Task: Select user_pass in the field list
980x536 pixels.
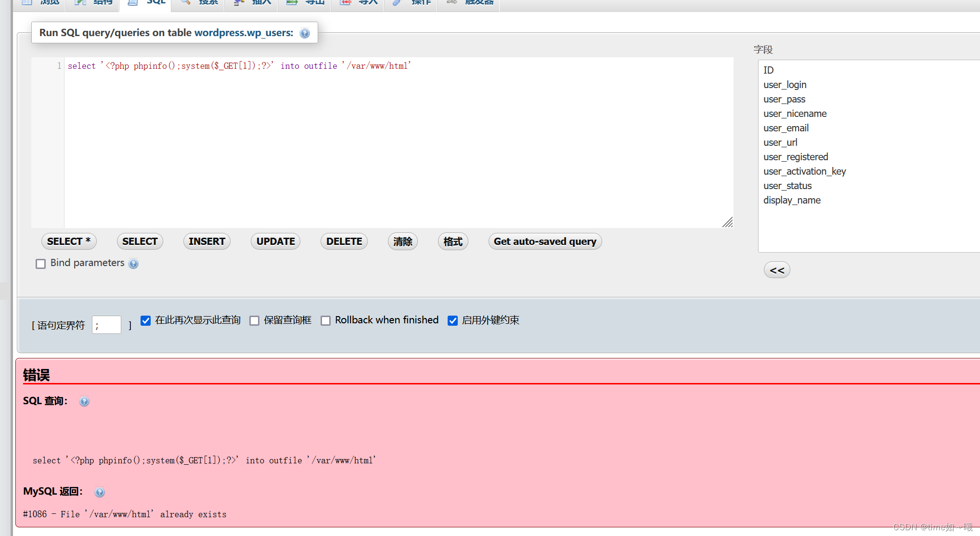Action: [869, 99]
